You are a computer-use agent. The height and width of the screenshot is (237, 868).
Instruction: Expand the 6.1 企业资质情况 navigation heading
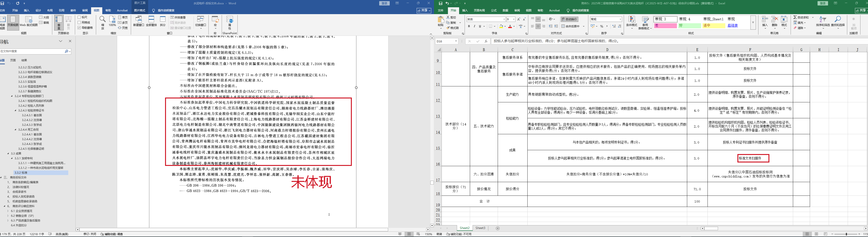coord(8,211)
